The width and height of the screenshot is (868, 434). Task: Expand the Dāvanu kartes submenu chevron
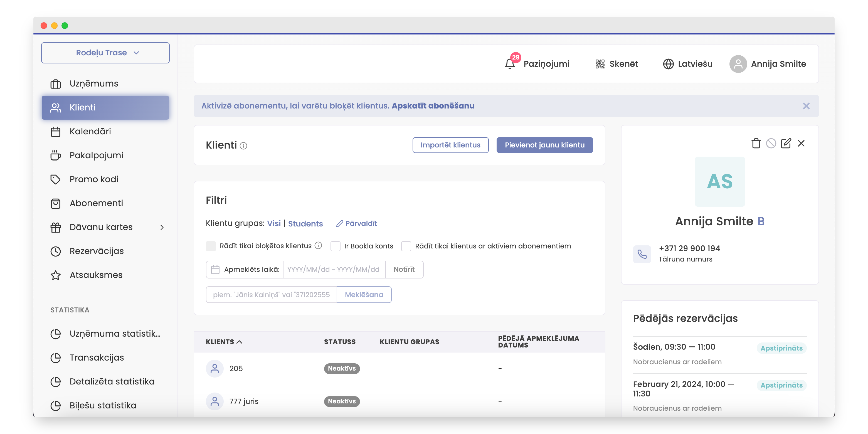pos(162,228)
